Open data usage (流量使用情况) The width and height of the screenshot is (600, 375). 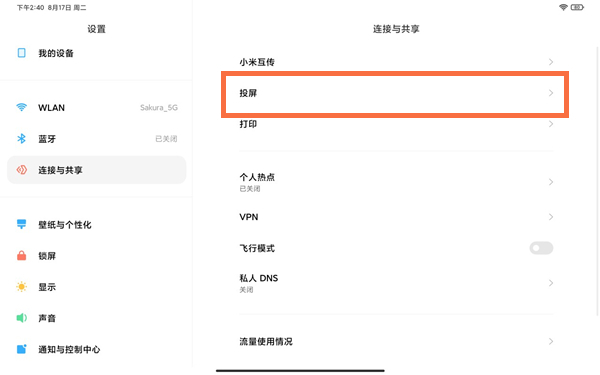click(x=396, y=341)
